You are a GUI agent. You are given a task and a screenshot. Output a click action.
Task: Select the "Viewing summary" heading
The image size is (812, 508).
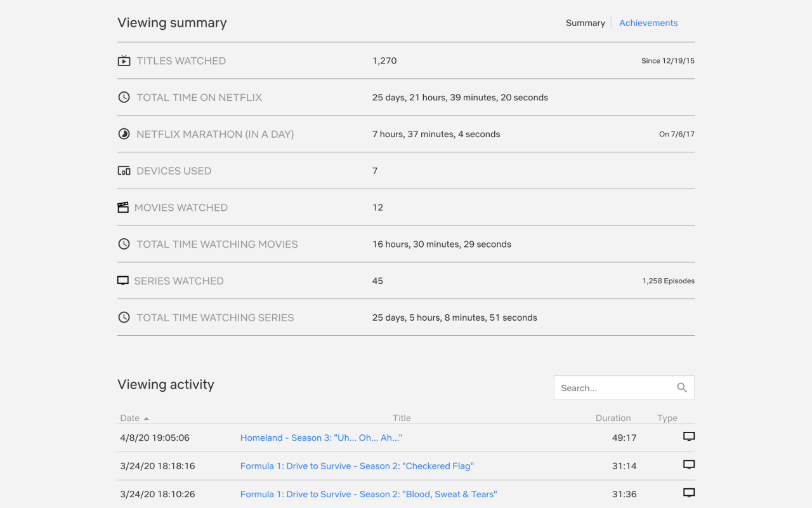(x=172, y=23)
